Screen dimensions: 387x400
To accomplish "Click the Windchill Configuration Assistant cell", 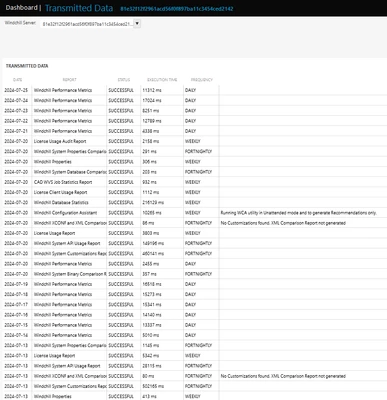I will (65, 213).
